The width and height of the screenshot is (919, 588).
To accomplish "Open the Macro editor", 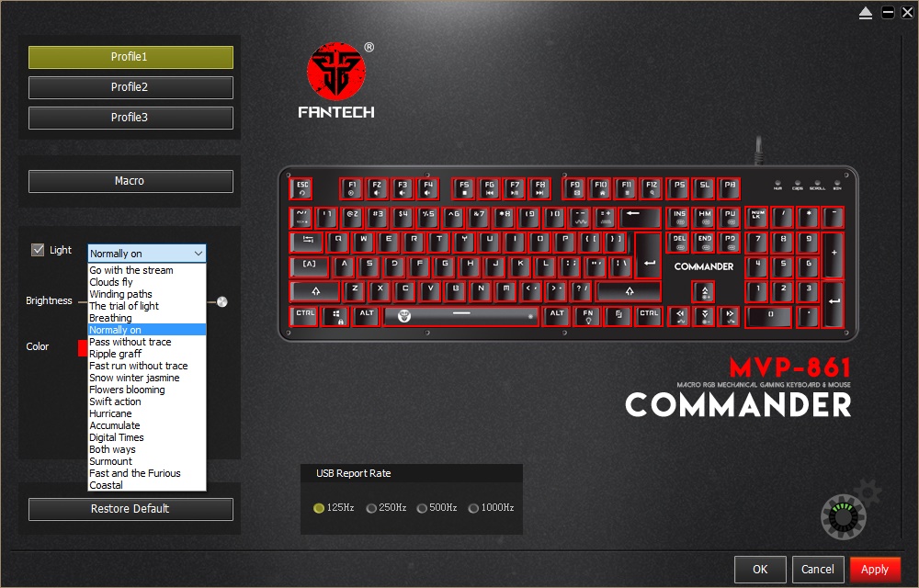I will point(130,181).
